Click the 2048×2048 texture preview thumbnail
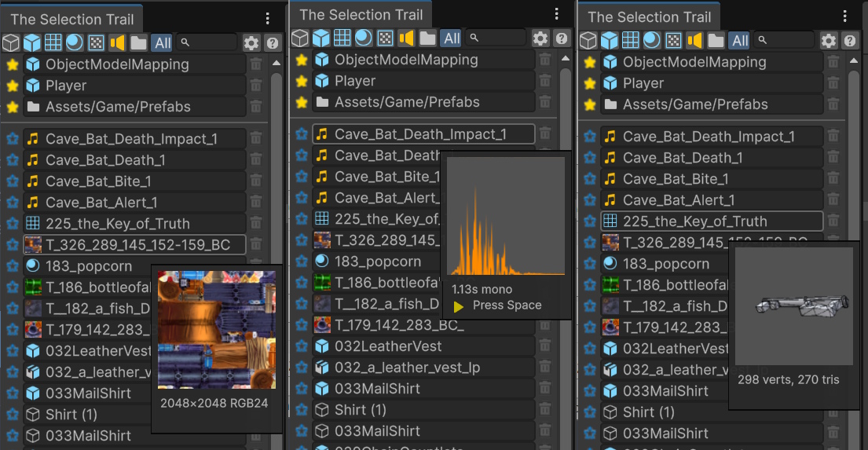 (x=217, y=330)
